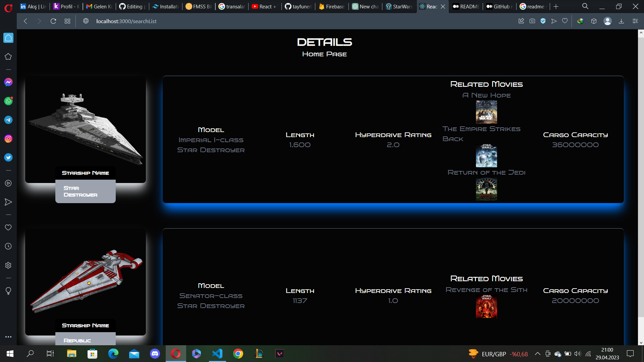The height and width of the screenshot is (362, 644).
Task: Switch to the Firebase tab
Action: click(x=332, y=6)
